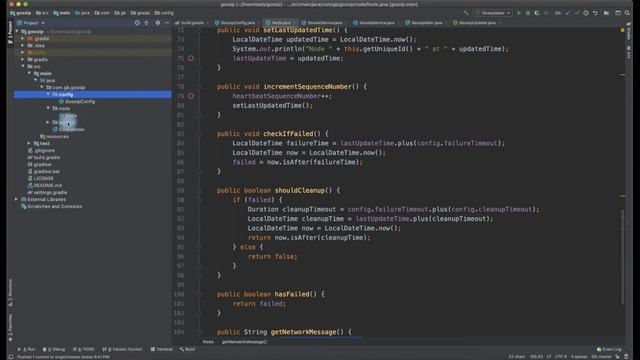The height and width of the screenshot is (360, 640).
Task: Open the TODO tool window
Action: point(84,349)
